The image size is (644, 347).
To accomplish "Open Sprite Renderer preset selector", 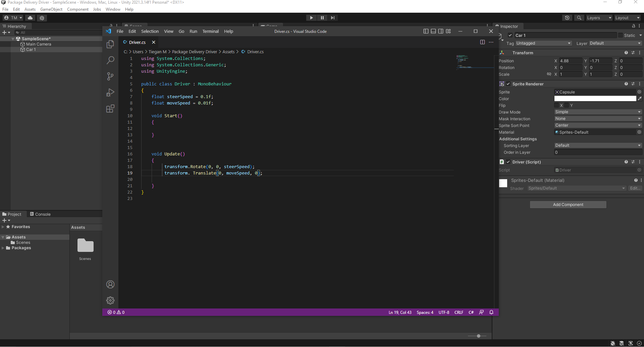I will [633, 84].
